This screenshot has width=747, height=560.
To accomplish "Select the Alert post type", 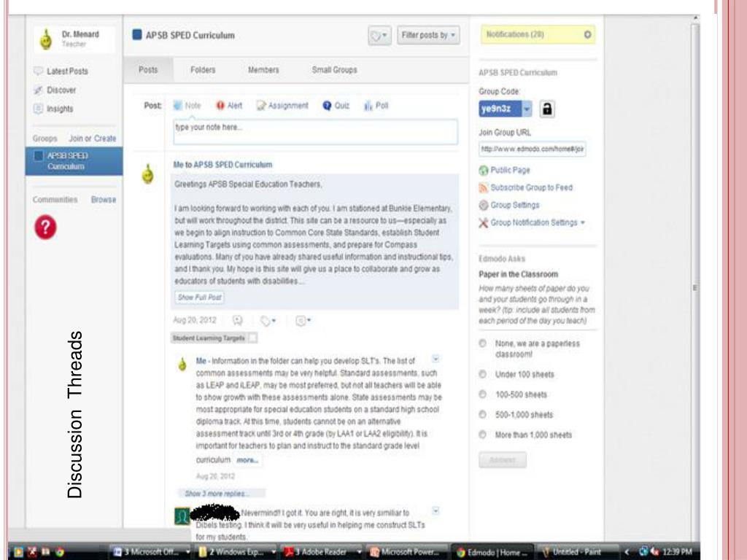I will pyautogui.click(x=229, y=106).
